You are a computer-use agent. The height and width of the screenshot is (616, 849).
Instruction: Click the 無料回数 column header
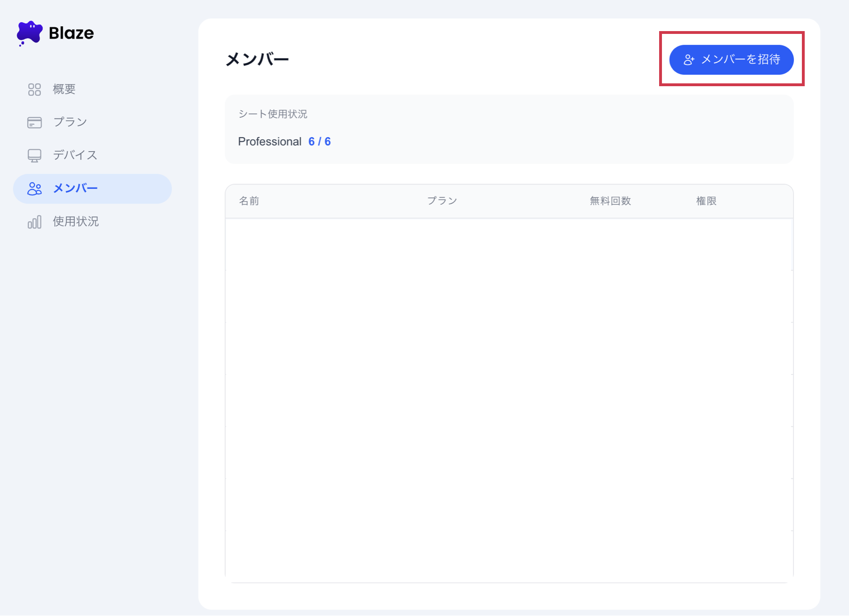coord(610,201)
